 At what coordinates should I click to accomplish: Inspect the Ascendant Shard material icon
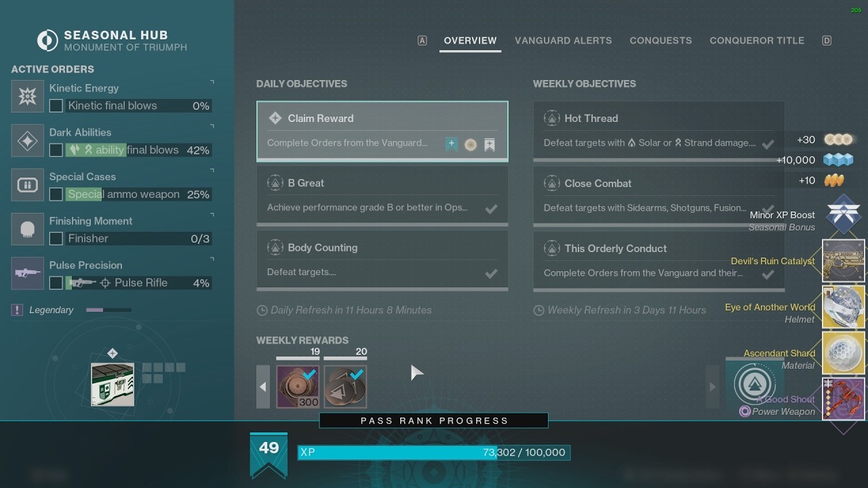(844, 353)
